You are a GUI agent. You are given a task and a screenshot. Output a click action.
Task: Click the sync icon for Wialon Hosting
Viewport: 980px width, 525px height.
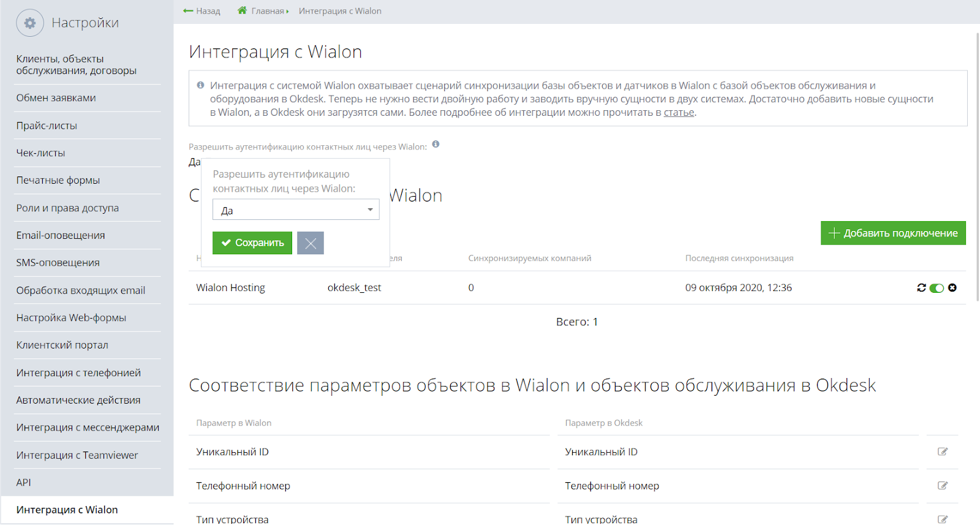(921, 288)
